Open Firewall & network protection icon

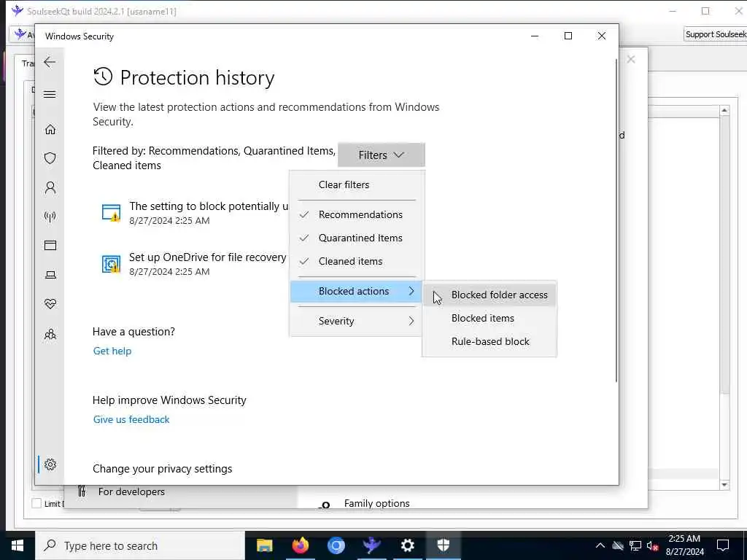(50, 217)
